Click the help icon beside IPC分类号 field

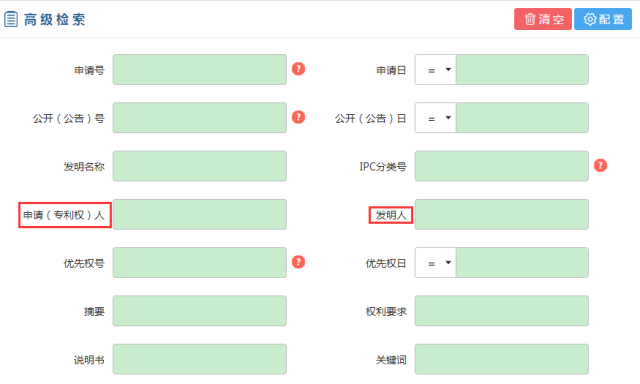coord(600,165)
